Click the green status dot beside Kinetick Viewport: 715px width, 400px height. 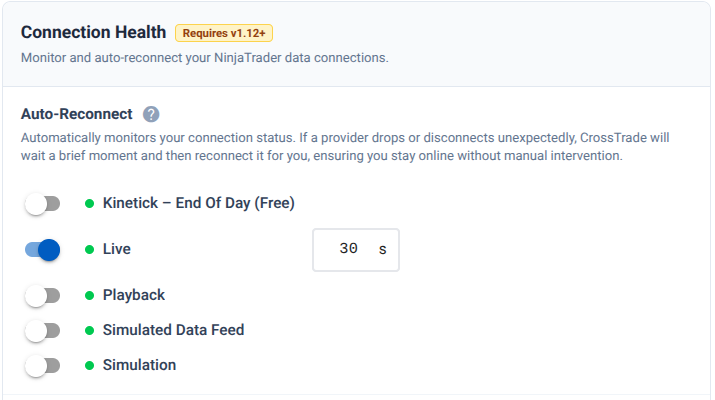coord(89,204)
